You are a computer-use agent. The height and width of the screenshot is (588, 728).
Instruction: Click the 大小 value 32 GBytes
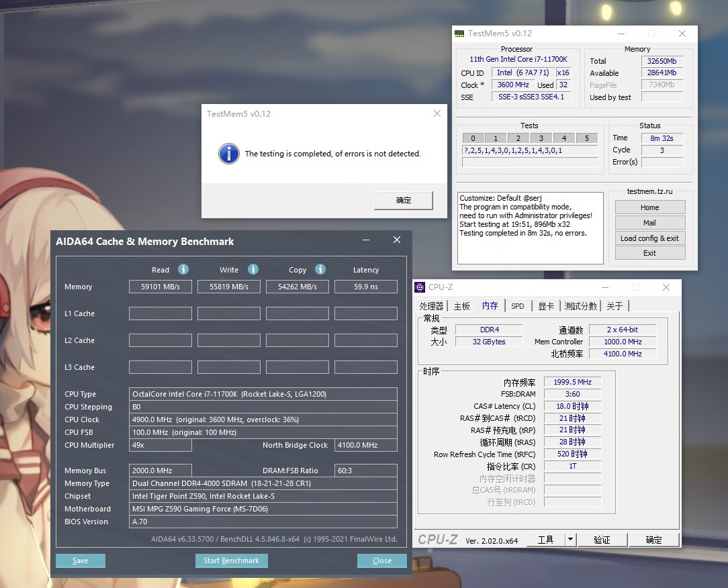pyautogui.click(x=490, y=342)
